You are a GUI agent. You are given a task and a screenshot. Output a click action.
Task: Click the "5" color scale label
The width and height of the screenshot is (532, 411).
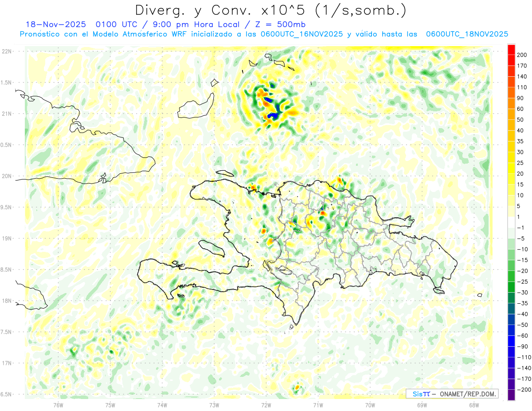pyautogui.click(x=519, y=206)
